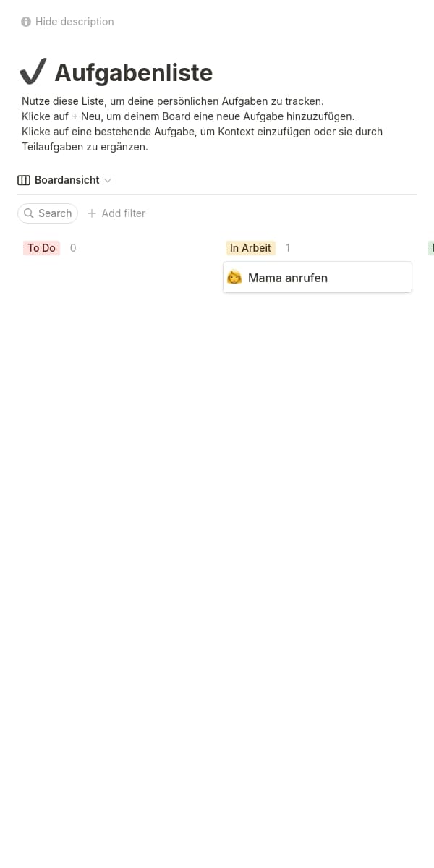
Task: Click the checkmark page icon
Action: [33, 72]
